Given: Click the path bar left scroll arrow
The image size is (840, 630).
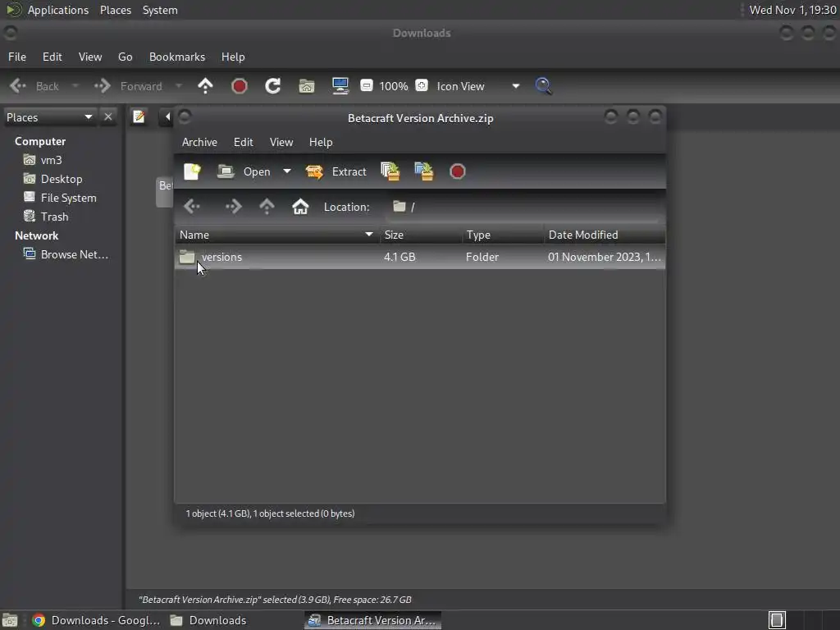Looking at the screenshot, I should coord(167,116).
